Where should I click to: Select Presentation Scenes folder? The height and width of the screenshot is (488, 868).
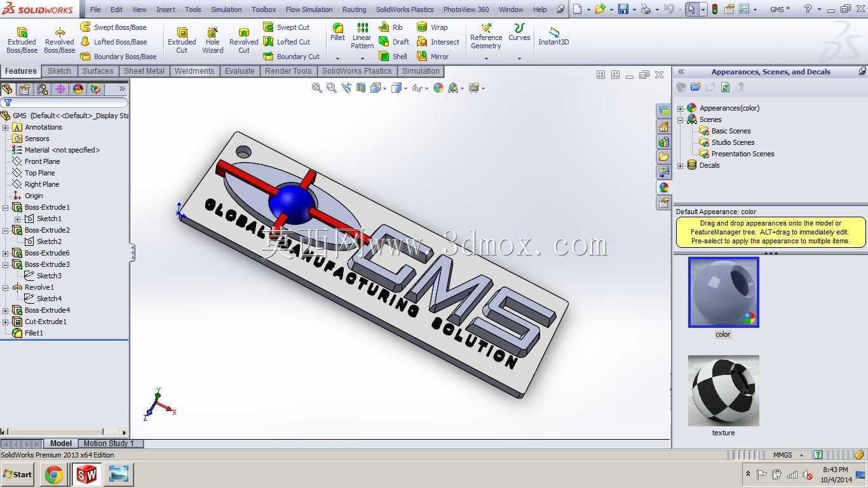[x=742, y=154]
